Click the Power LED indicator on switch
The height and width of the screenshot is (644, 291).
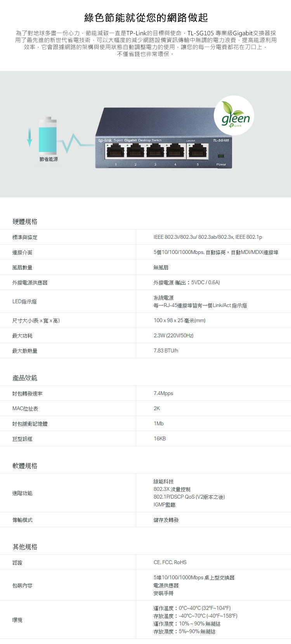221,156
